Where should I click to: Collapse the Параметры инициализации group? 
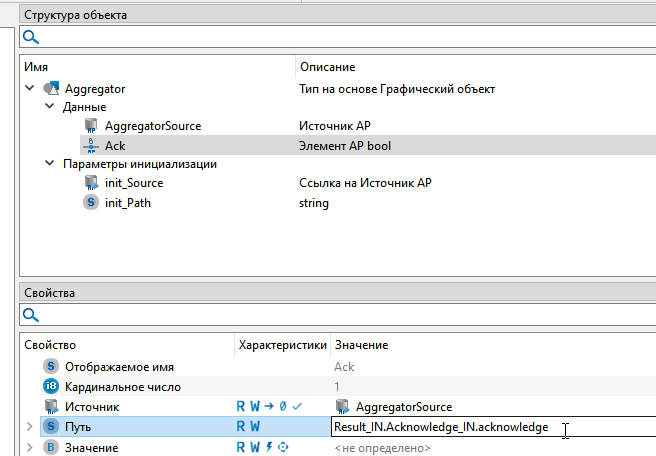tap(49, 164)
